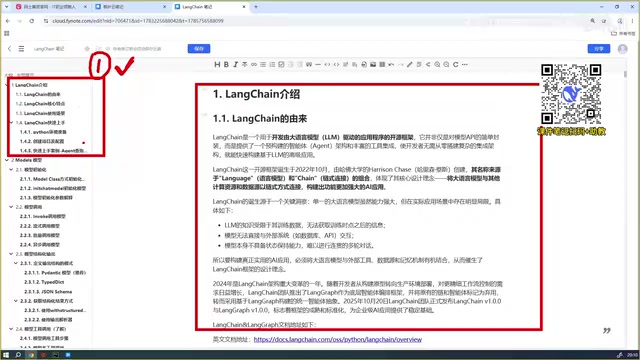
Task: Select the pencil edit tool
Action: click(410, 64)
